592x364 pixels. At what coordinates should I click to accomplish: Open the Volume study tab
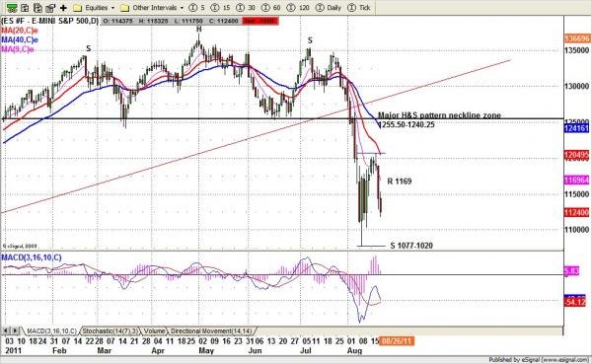coord(154,331)
